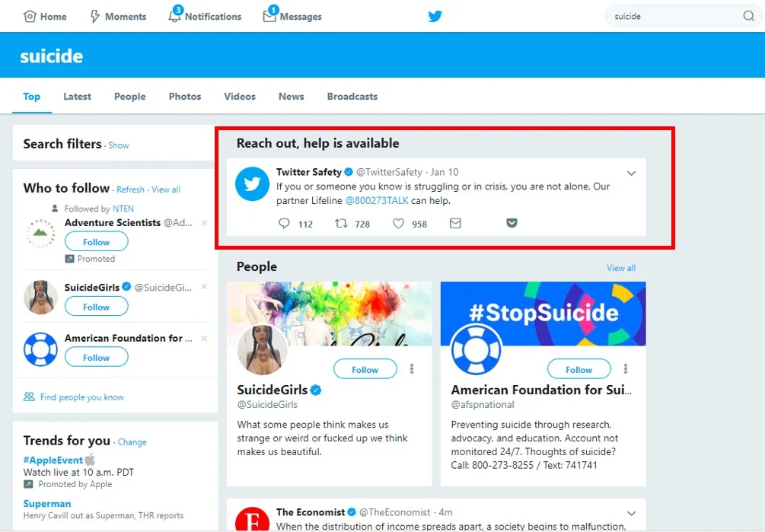
Task: Change Trends for you
Action: [132, 442]
